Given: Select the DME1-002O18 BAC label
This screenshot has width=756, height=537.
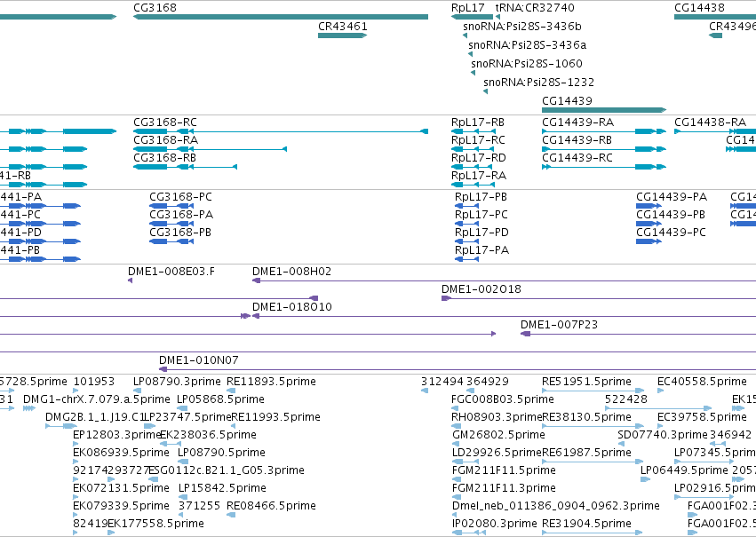Looking at the screenshot, I should point(481,289).
